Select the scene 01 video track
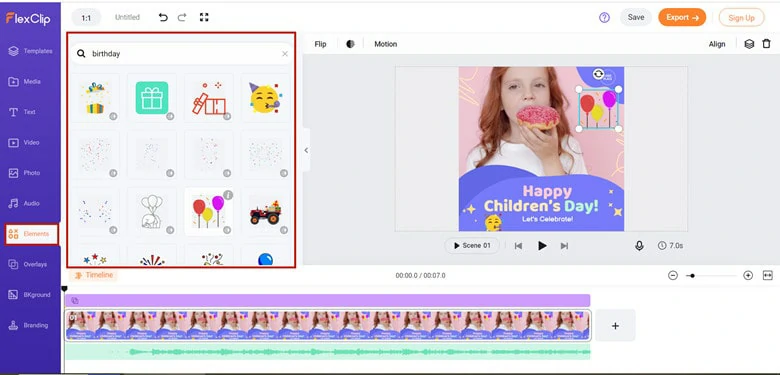This screenshot has width=780, height=375. pyautogui.click(x=328, y=325)
